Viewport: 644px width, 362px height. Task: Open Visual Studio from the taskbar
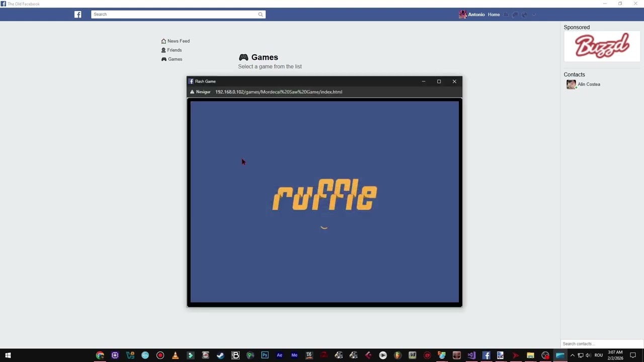point(471,355)
